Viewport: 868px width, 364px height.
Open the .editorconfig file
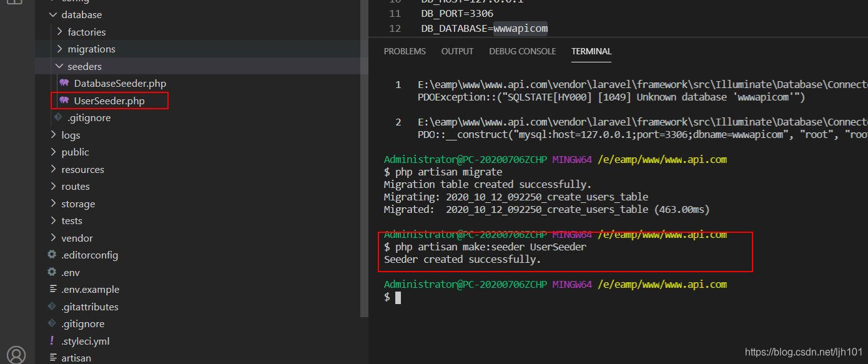coord(89,255)
